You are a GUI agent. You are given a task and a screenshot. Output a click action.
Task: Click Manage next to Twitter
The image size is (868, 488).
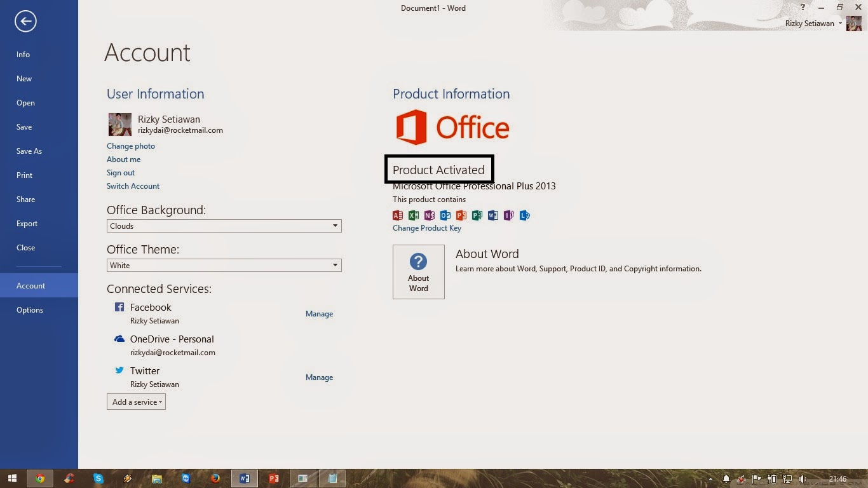(x=319, y=377)
